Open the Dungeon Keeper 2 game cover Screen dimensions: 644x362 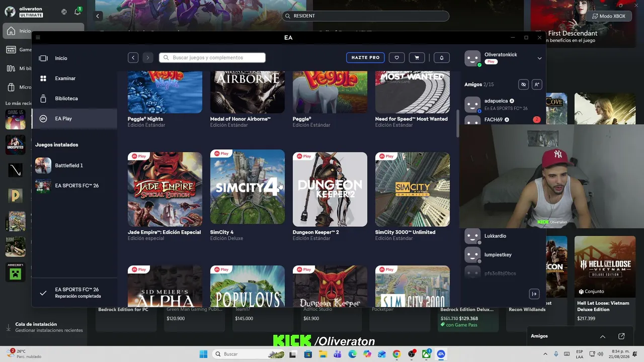tap(330, 189)
